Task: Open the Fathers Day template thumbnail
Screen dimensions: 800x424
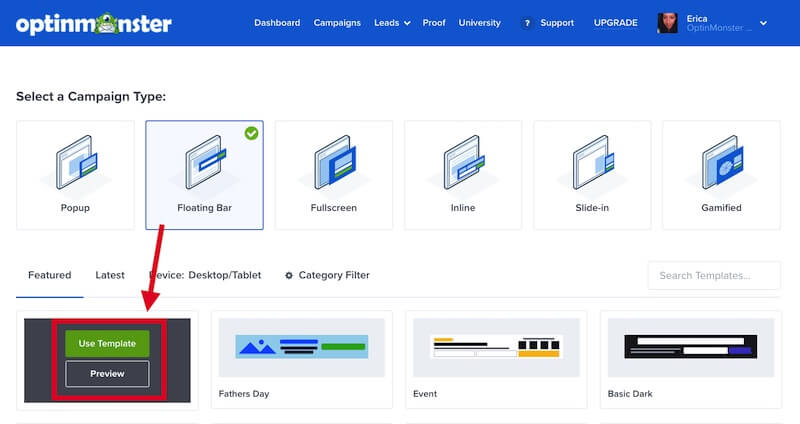Action: click(301, 347)
